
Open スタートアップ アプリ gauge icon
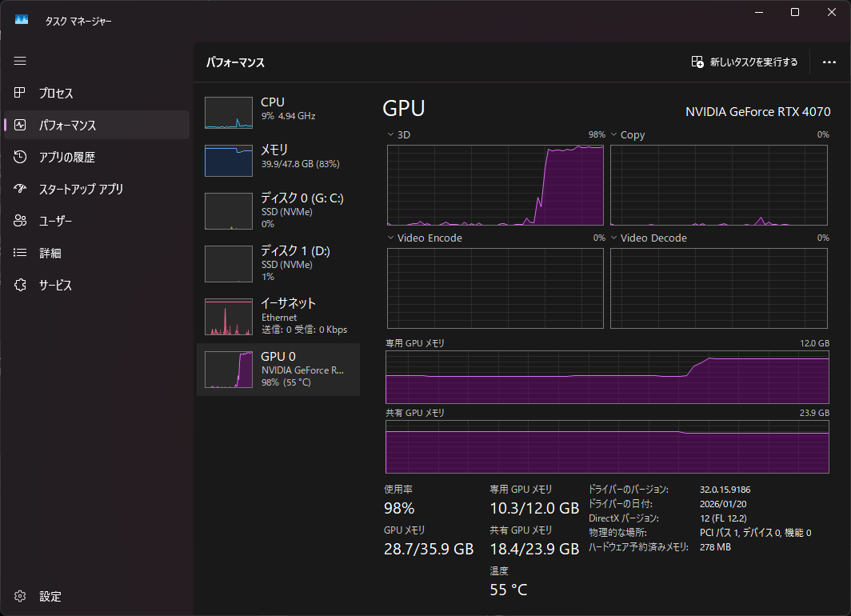pos(21,189)
